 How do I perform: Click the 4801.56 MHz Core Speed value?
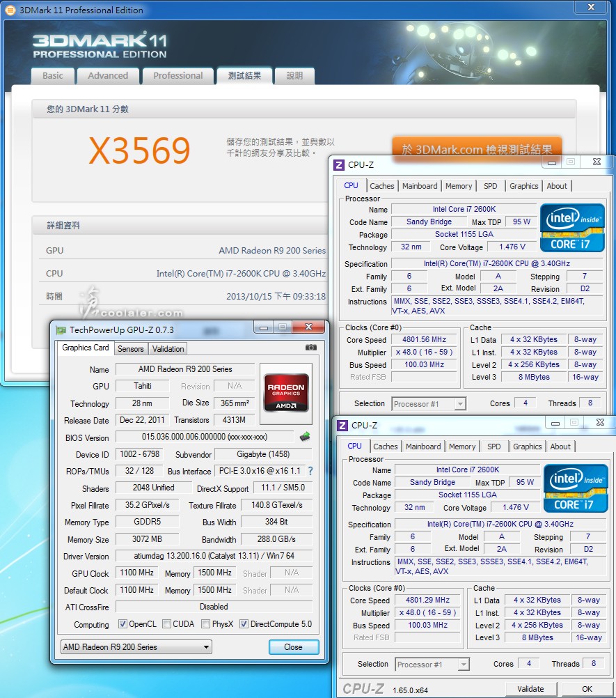tap(425, 339)
